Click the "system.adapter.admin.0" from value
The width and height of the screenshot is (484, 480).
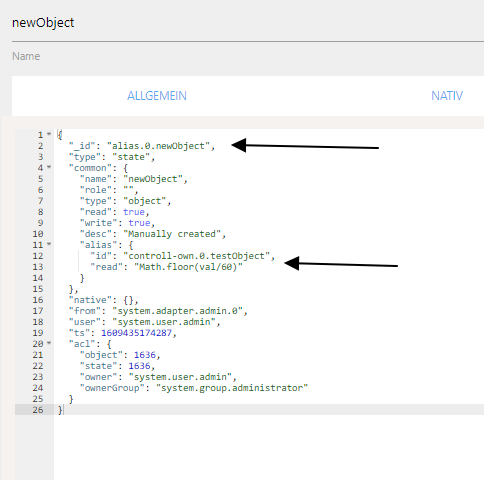click(x=177, y=311)
